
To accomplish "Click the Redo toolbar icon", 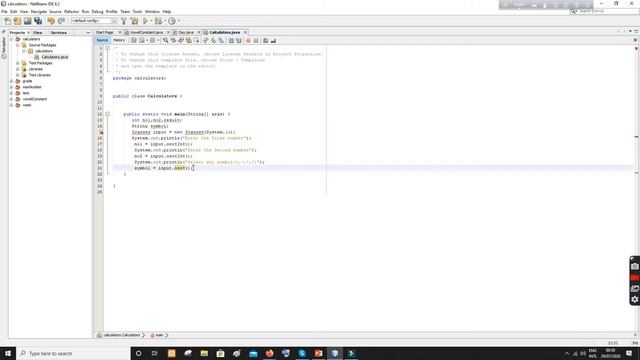I will tap(61, 21).
